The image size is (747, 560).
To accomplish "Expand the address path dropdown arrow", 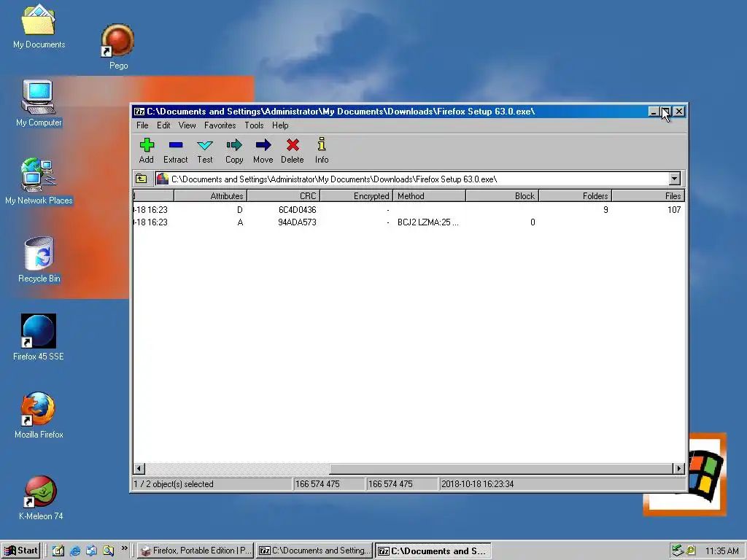I will [x=674, y=179].
